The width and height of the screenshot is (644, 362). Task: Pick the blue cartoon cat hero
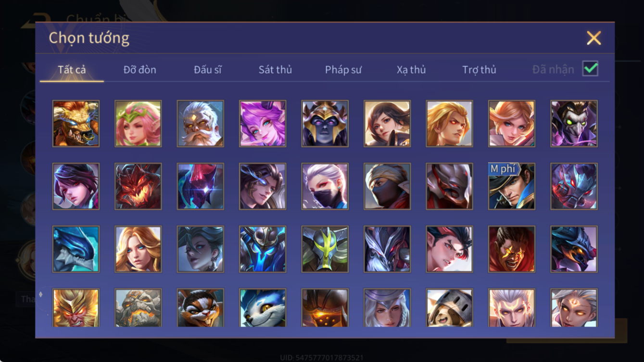(263, 308)
